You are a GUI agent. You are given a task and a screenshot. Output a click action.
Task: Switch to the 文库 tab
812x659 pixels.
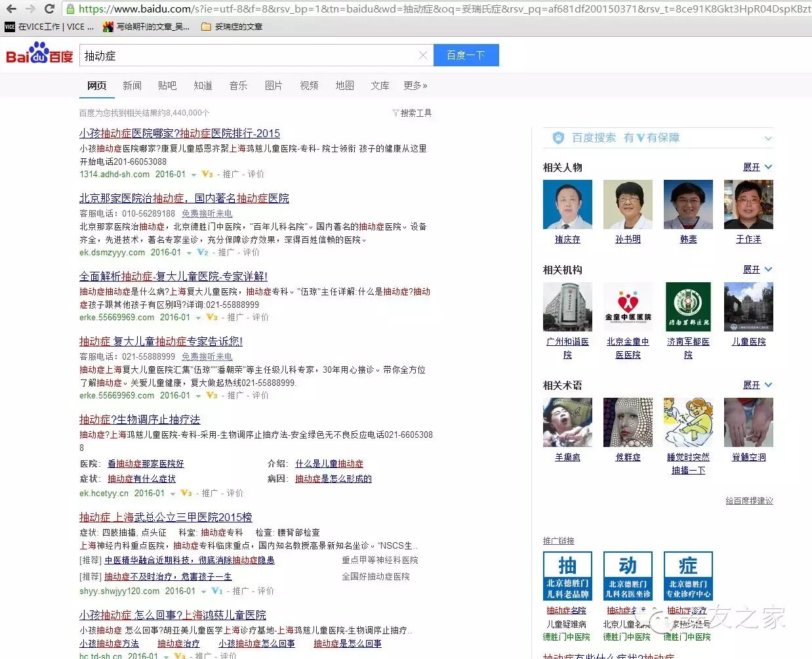coord(380,85)
